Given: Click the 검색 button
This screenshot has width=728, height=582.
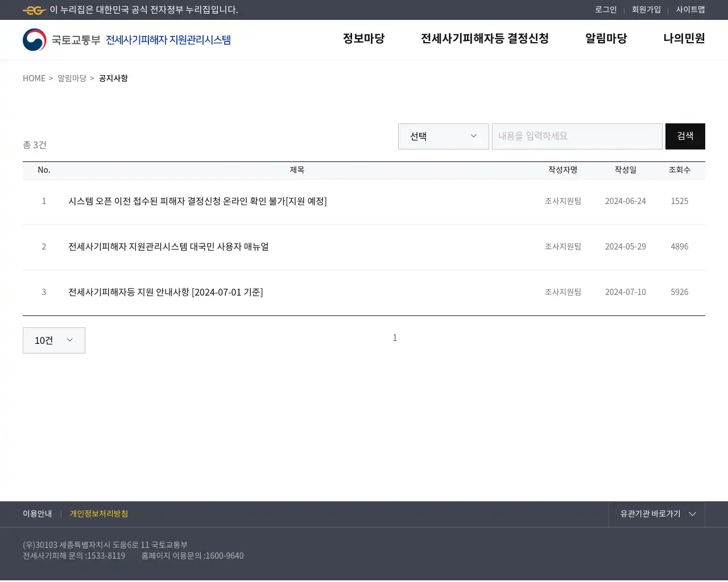Looking at the screenshot, I should pos(685,136).
